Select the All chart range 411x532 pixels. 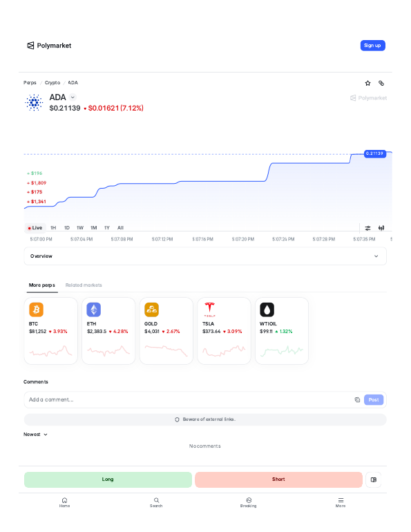point(120,228)
